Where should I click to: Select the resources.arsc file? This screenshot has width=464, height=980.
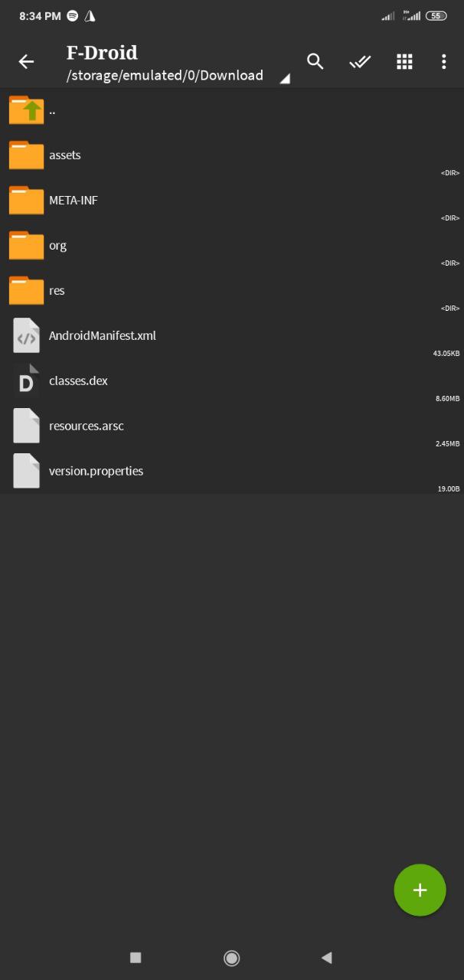coord(232,426)
